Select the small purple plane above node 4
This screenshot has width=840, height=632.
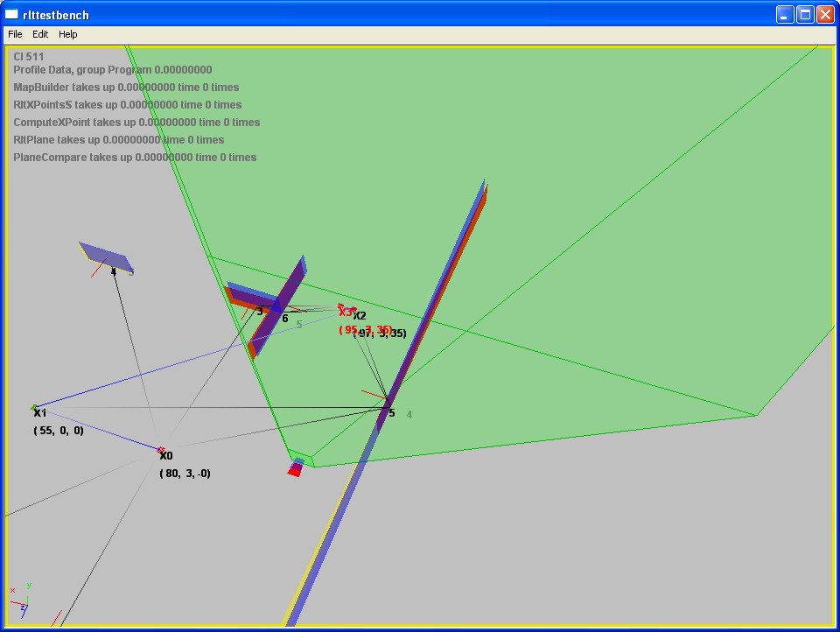105,256
